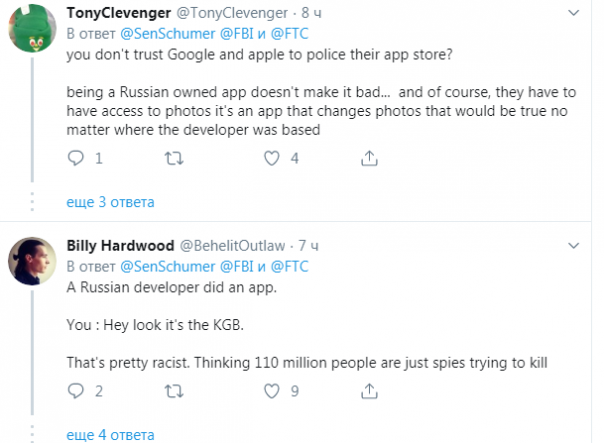Screen dimensions: 604x443
Task: Expand 'еще 4 ответа' replies
Action: (110, 435)
